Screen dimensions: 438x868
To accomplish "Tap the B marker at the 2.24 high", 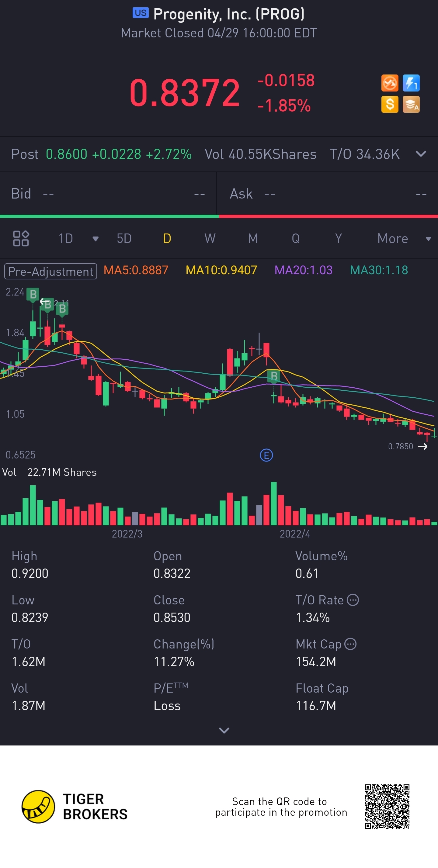I will 33,295.
